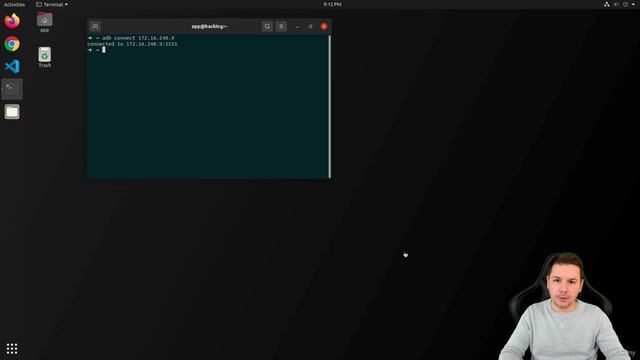Screen dimensions: 640x360
Task: Open the clock and calendar panel
Action: [x=332, y=4]
